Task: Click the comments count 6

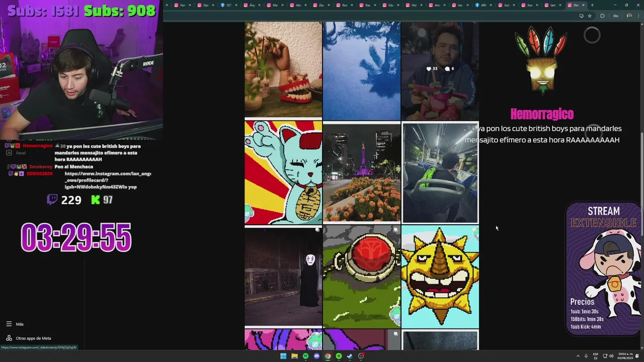Action: (449, 68)
